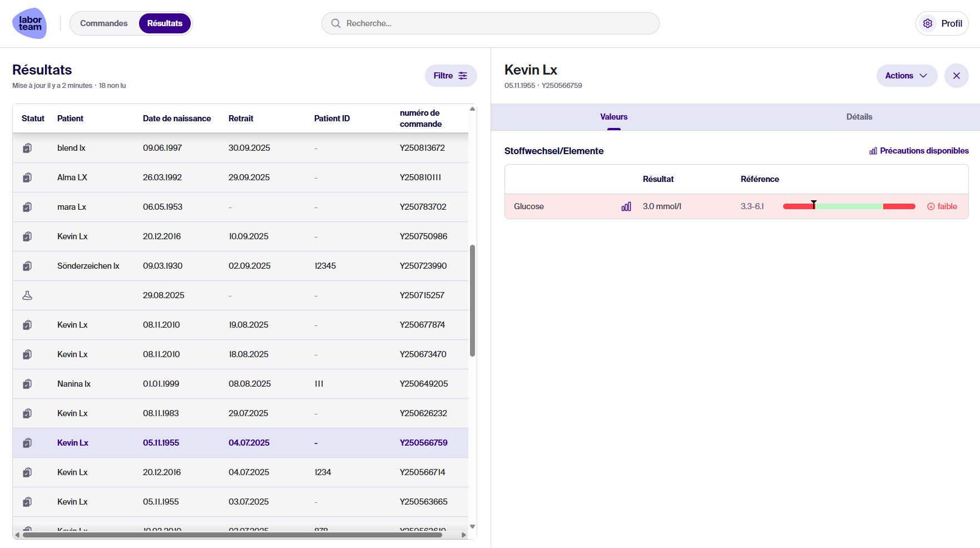
Task: Expand the Actions dropdown
Action: click(x=906, y=76)
